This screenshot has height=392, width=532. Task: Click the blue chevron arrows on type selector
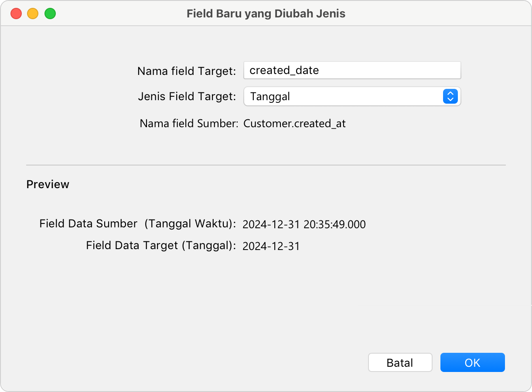pos(450,96)
